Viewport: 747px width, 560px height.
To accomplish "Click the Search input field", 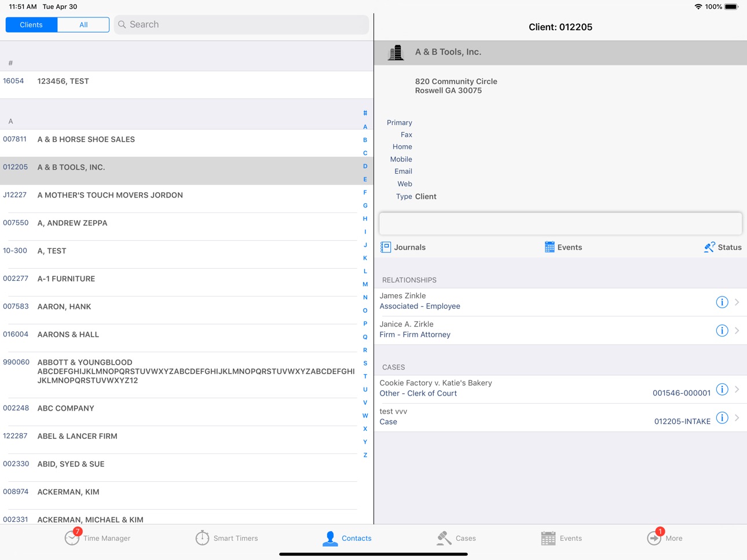I will (x=241, y=24).
